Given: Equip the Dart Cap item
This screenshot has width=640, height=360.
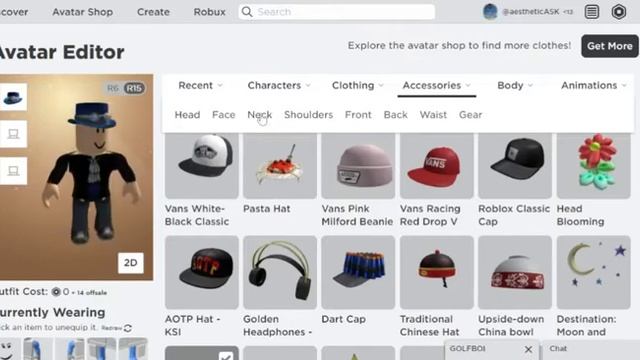Looking at the screenshot, I should click(358, 272).
